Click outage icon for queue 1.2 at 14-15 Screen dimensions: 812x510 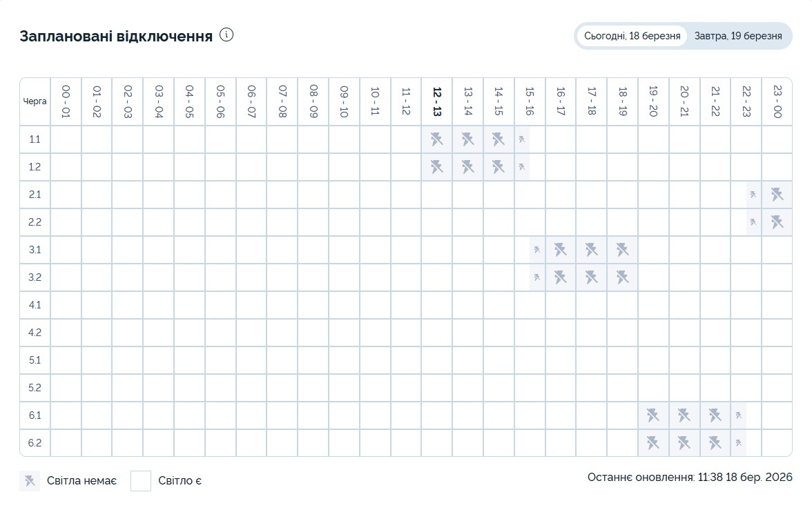[x=499, y=167]
